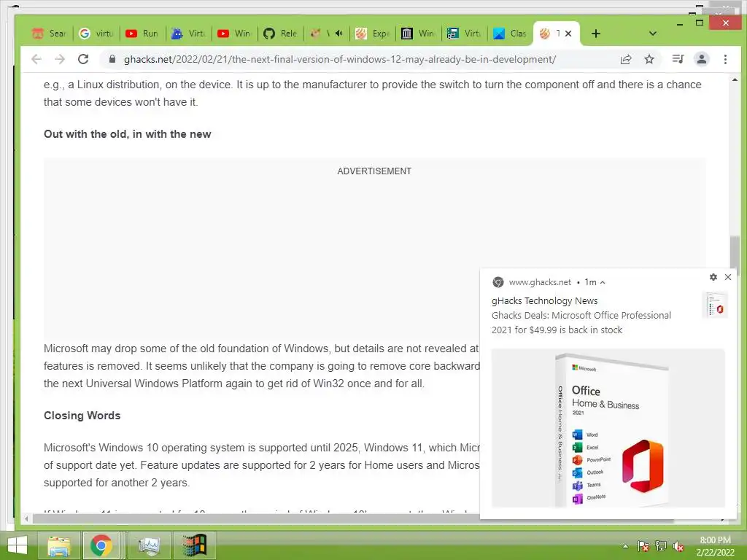Mute the tab playing audio
Viewport: 747px width, 560px height.
point(338,34)
